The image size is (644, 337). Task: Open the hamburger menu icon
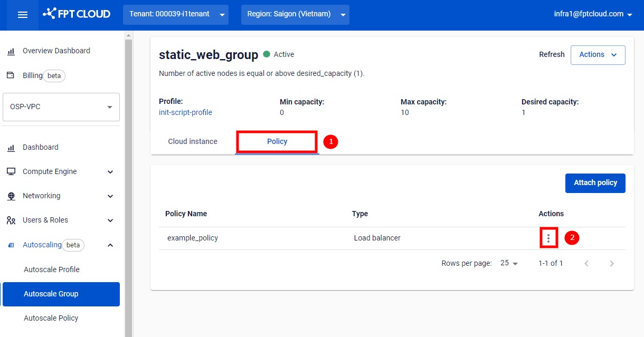pos(23,15)
